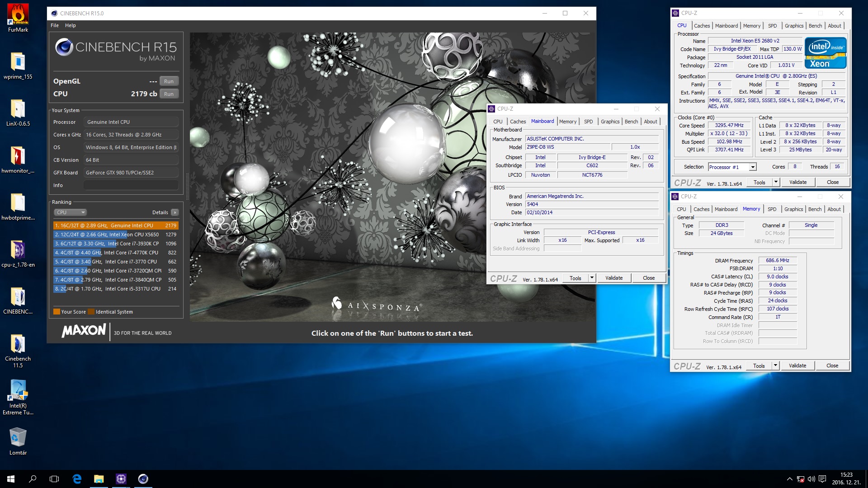Show hidden system tray icons
868x488 pixels.
tap(789, 479)
